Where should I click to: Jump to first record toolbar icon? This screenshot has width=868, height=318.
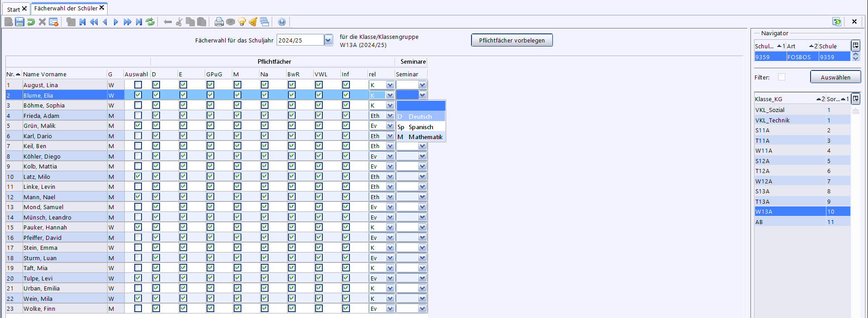point(82,22)
